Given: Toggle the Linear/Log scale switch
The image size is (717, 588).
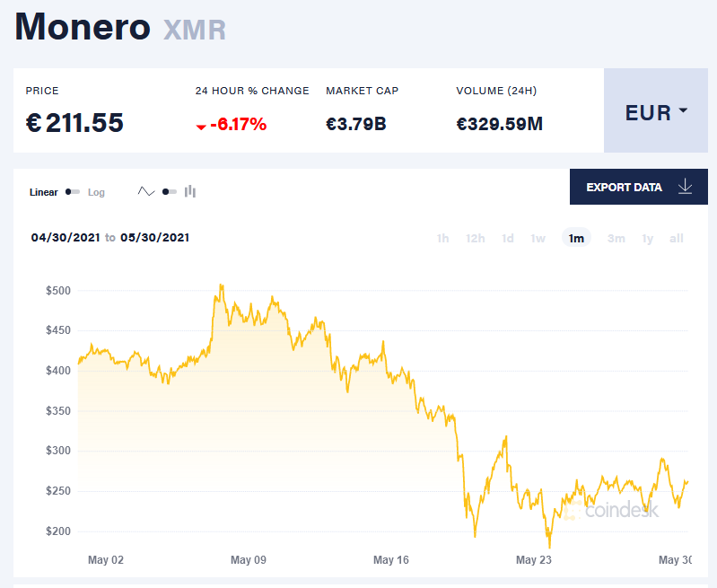Looking at the screenshot, I should [73, 192].
